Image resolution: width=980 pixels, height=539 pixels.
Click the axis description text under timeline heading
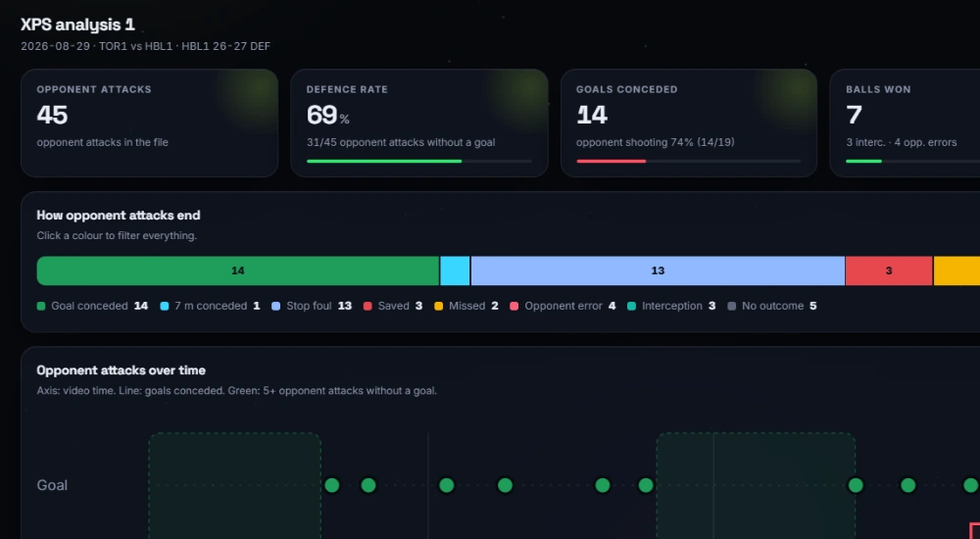click(237, 391)
